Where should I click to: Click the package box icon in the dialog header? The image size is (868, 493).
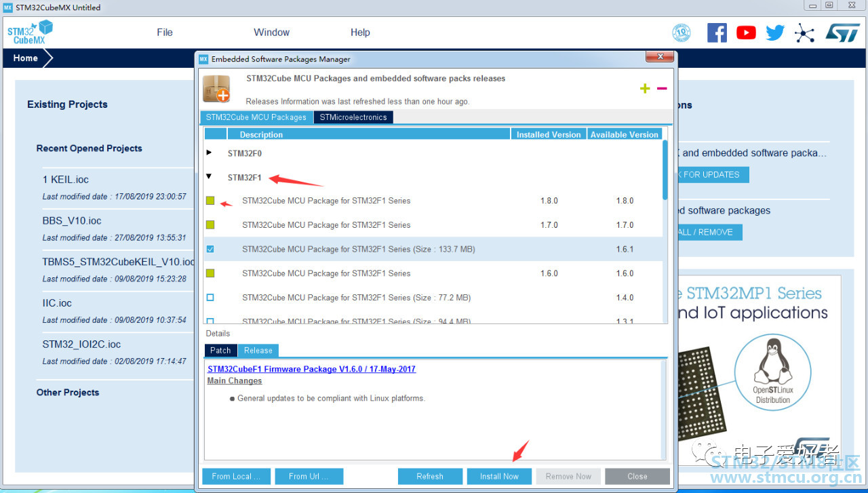(x=217, y=89)
